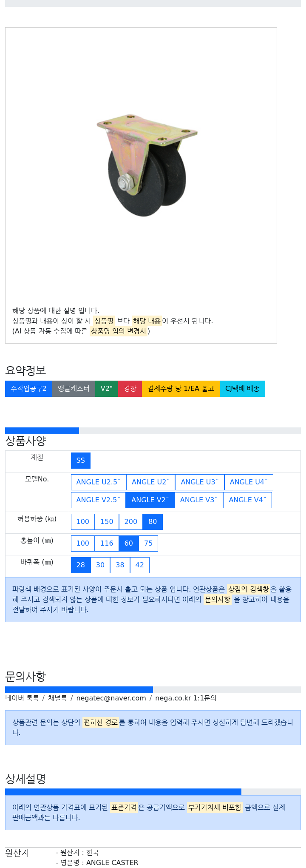Pick total height 116 mm
Screen dimensions: 306x868
[107, 544]
